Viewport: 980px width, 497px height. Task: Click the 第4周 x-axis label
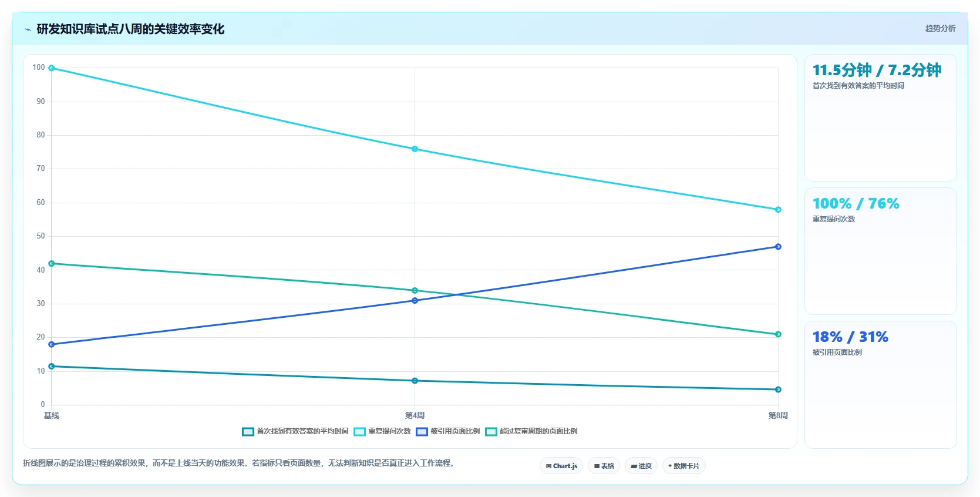click(415, 415)
